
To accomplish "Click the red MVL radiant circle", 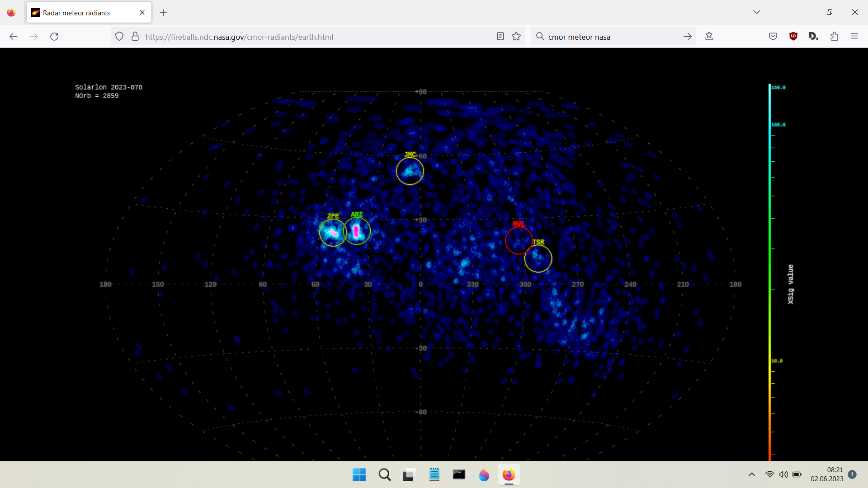I will coord(519,240).
